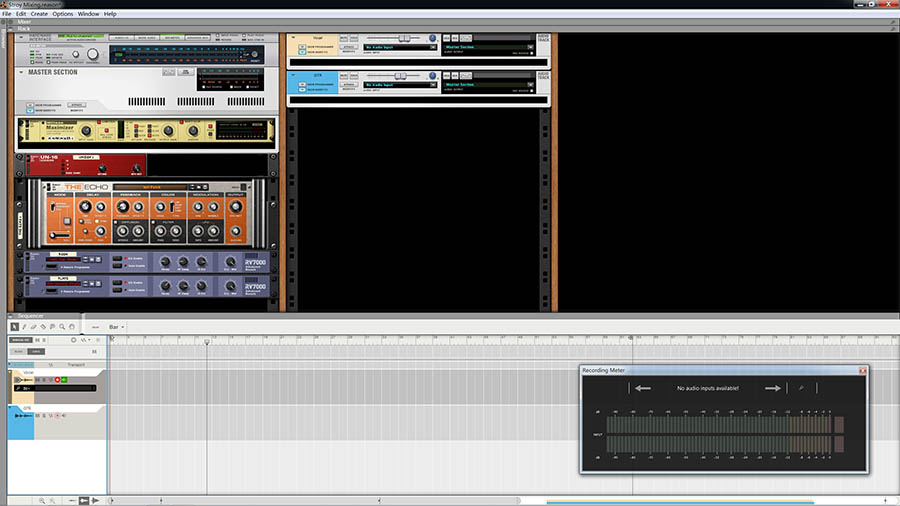Select the Pencil tool in sequencer toolbar
Screen dimensions: 900x506
[24, 326]
